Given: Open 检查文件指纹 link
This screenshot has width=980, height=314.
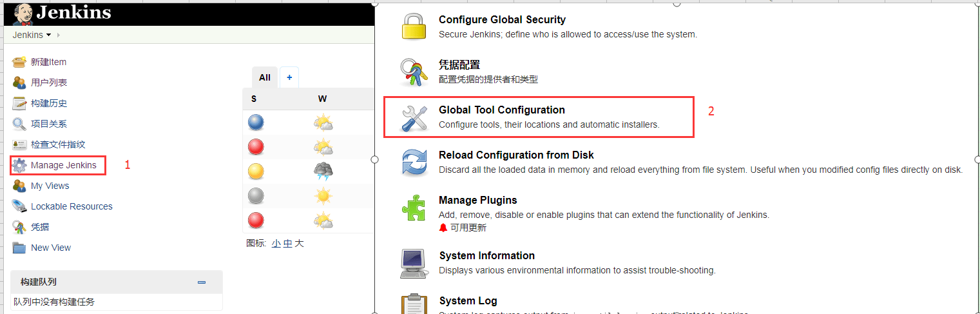Looking at the screenshot, I should coord(58,144).
